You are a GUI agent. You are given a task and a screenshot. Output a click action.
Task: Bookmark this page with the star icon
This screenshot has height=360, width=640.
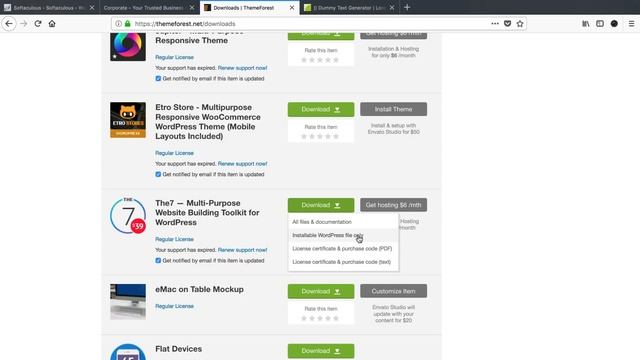pos(520,24)
